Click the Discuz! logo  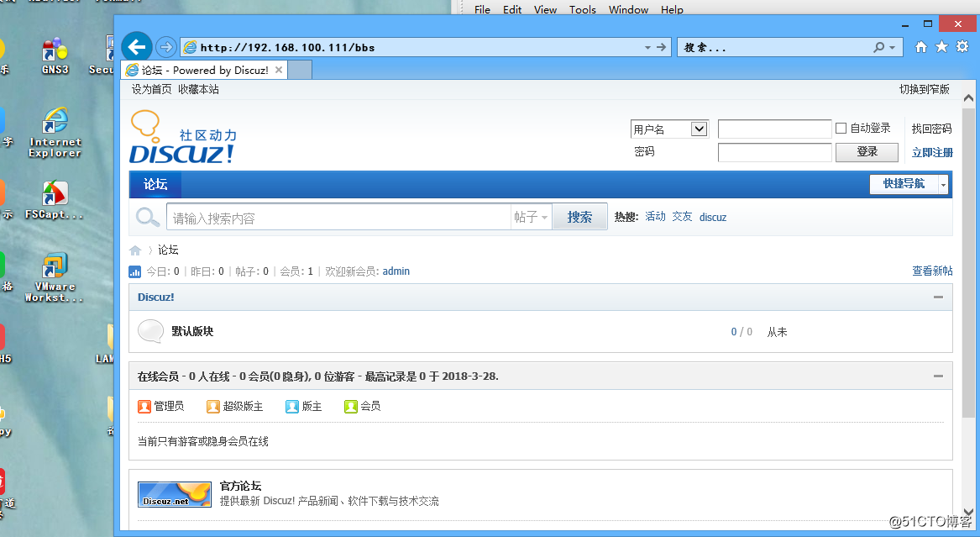(182, 138)
